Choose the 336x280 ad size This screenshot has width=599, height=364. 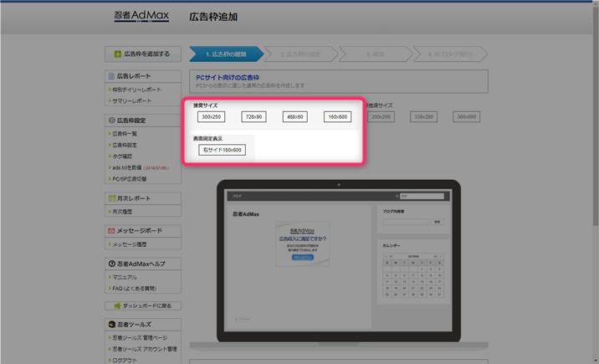tap(423, 117)
